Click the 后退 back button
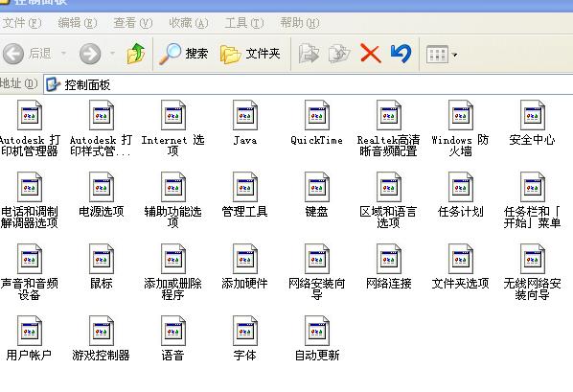The image size is (573, 392). 27,54
